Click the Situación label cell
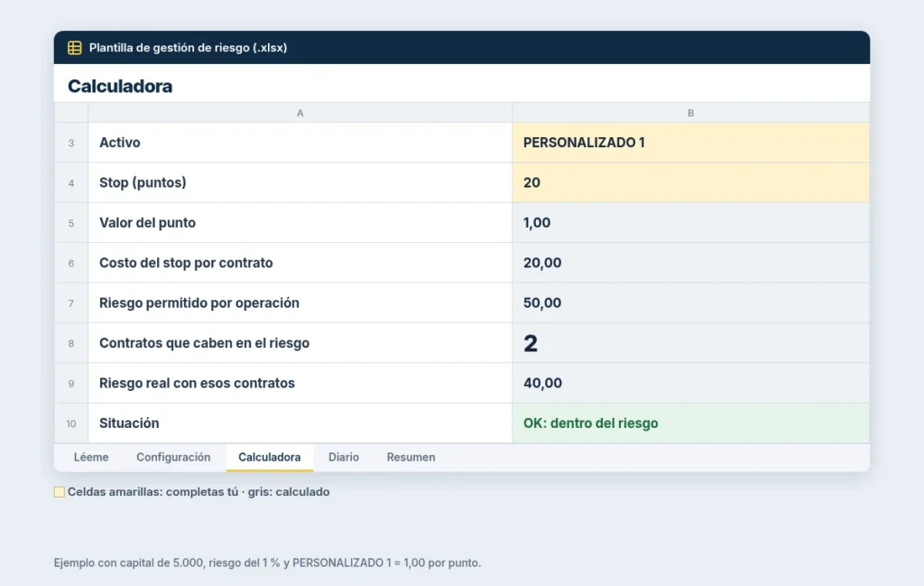Viewport: 924px width, 586px height. 300,423
